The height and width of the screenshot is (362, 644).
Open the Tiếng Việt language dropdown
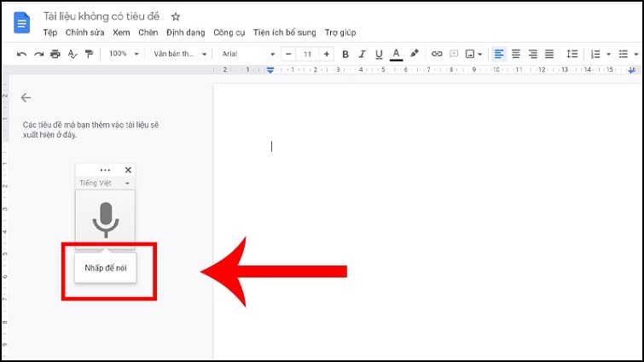tap(105, 184)
